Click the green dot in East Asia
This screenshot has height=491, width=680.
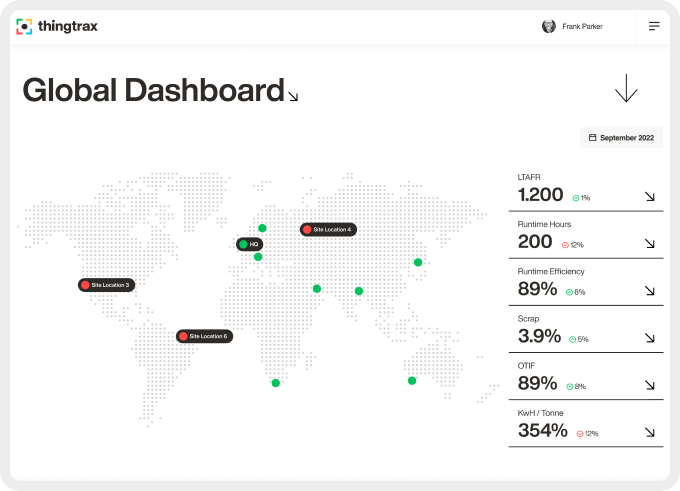click(x=418, y=262)
